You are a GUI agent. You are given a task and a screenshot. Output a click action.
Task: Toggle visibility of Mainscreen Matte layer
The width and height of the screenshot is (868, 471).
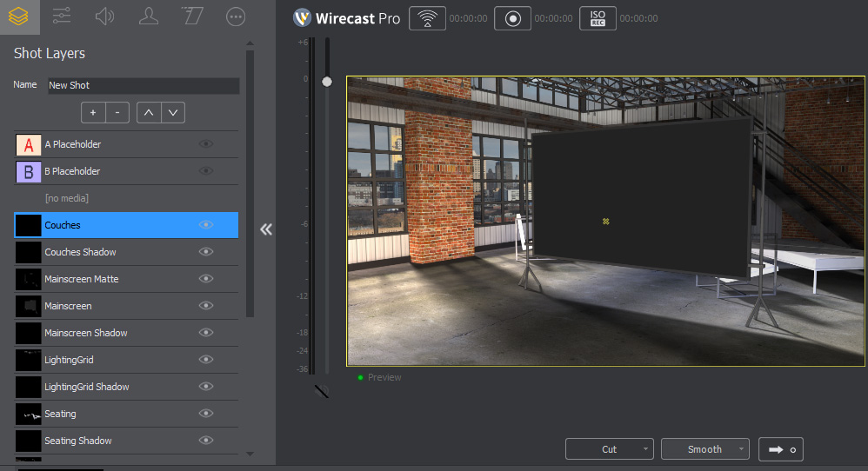pyautogui.click(x=206, y=279)
